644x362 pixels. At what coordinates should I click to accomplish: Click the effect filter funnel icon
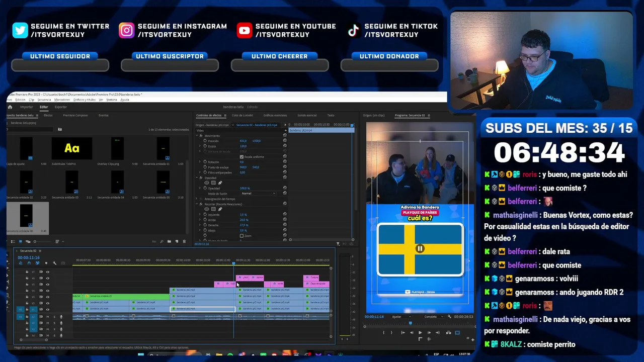[x=338, y=244]
